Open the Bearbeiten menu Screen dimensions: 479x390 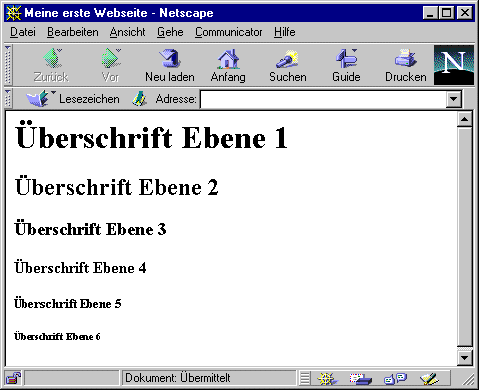73,32
